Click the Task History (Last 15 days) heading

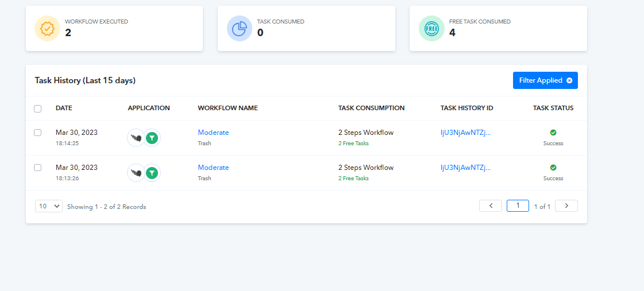[x=85, y=81]
